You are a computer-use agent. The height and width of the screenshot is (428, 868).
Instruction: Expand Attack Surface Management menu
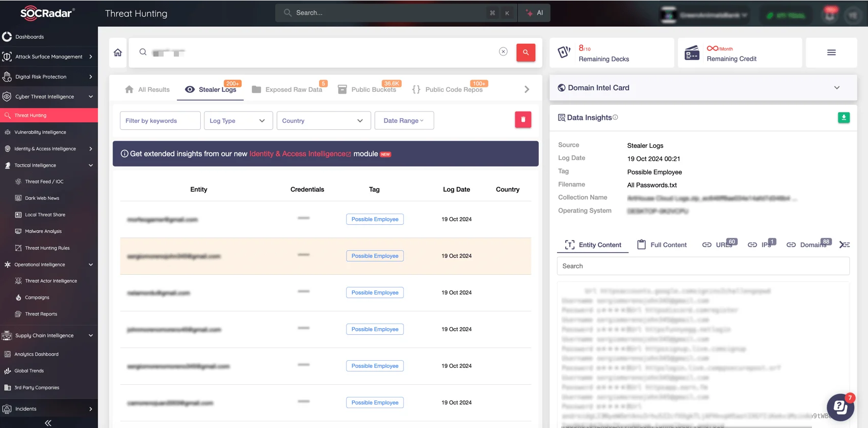point(49,57)
